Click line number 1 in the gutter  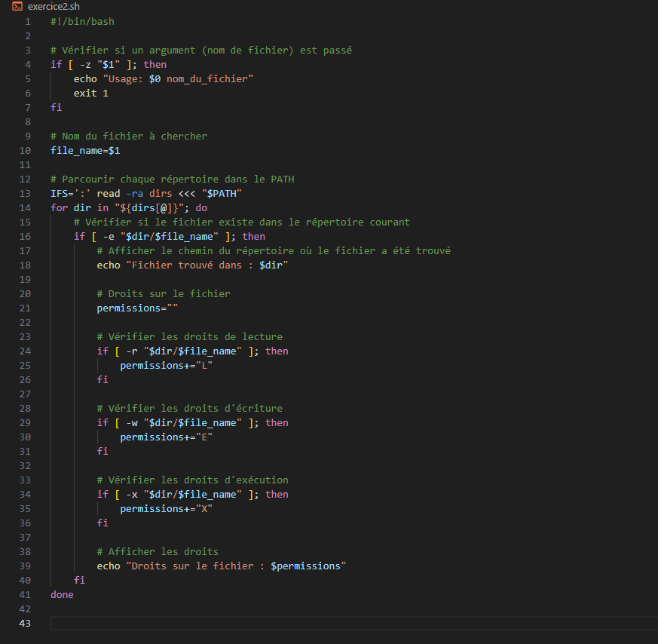[27, 21]
